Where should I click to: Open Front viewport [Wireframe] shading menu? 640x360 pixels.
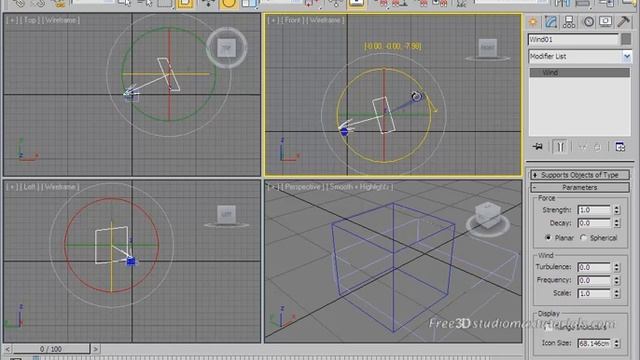click(325, 20)
